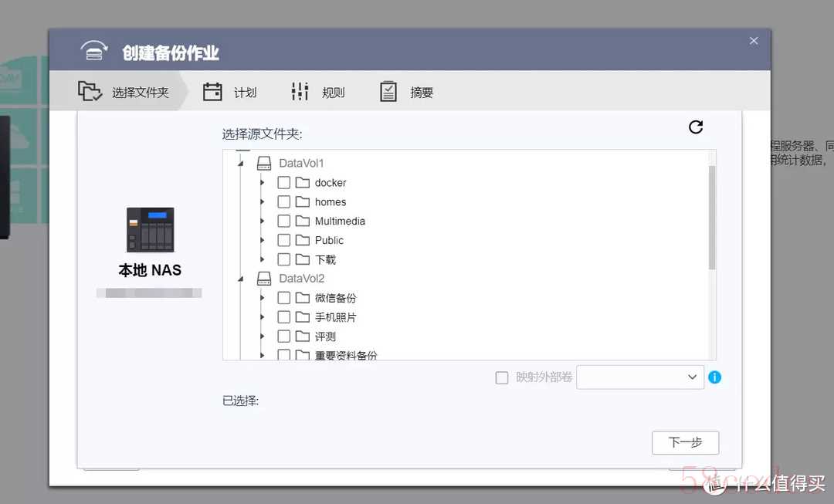The image size is (834, 504).
Task: Check the 微信备份 folder checkbox
Action: (x=284, y=298)
